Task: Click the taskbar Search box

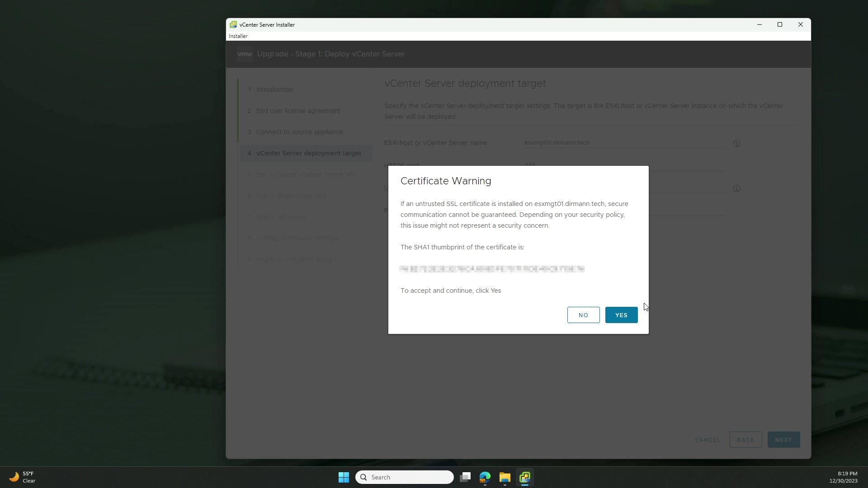Action: click(405, 477)
